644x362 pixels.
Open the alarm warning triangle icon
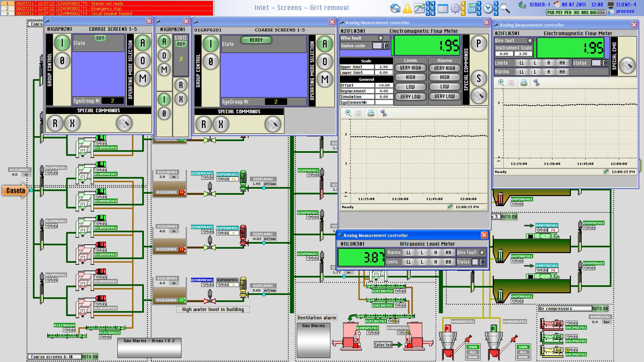click(x=407, y=8)
